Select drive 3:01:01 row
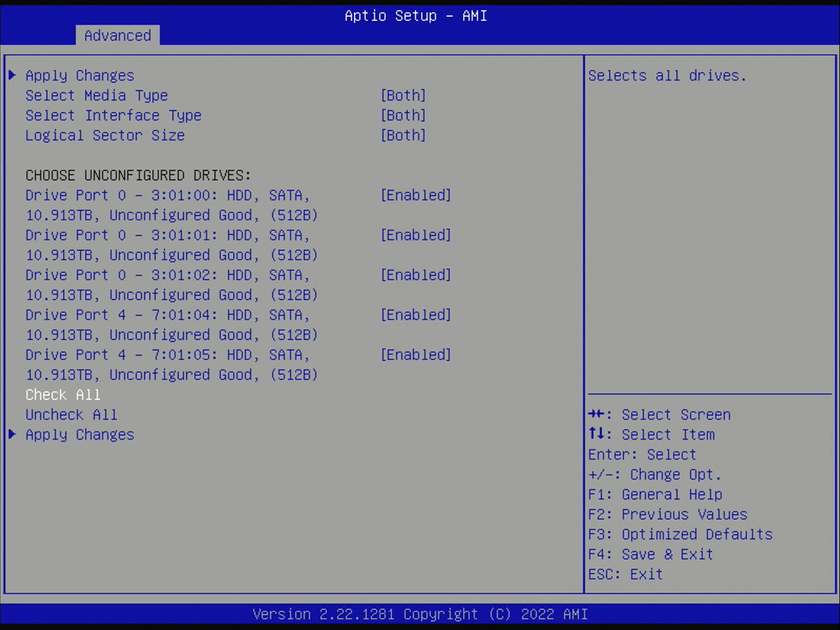840x630 pixels. pyautogui.click(x=171, y=245)
